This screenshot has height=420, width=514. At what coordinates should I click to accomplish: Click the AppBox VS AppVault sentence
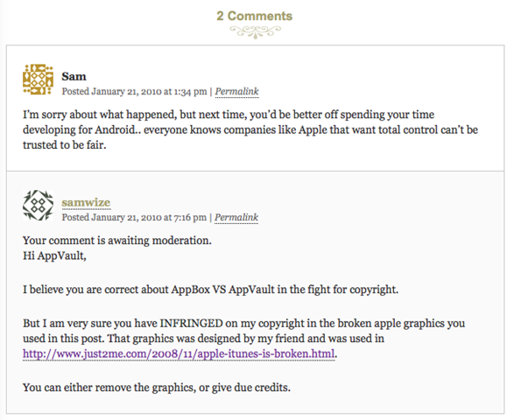point(210,290)
